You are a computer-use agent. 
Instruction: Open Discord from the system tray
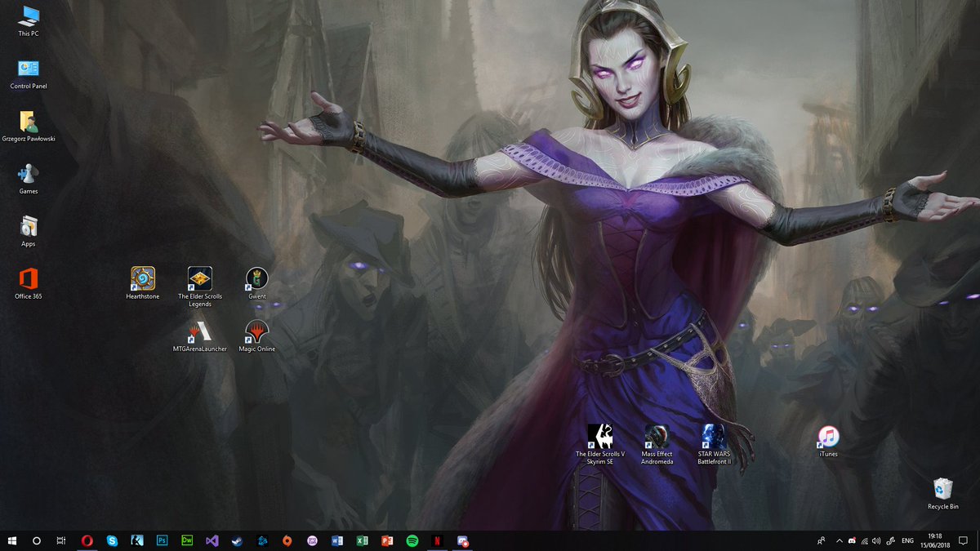pyautogui.click(x=852, y=540)
